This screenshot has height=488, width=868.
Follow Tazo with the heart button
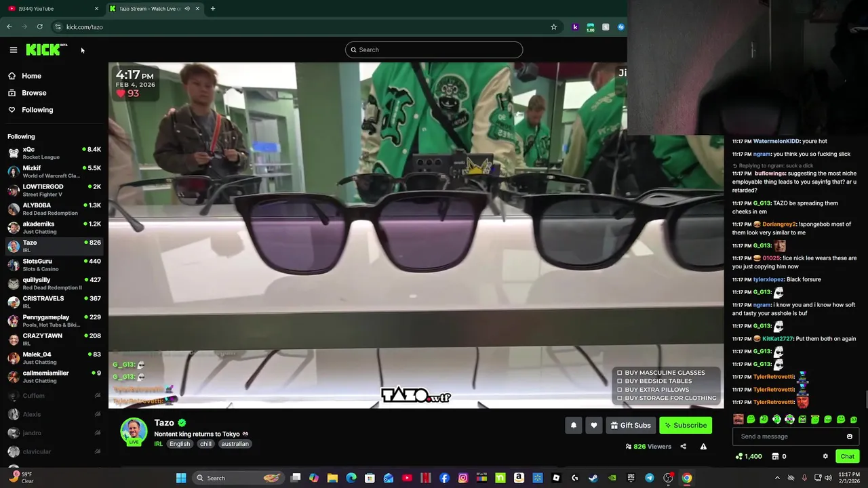click(594, 425)
